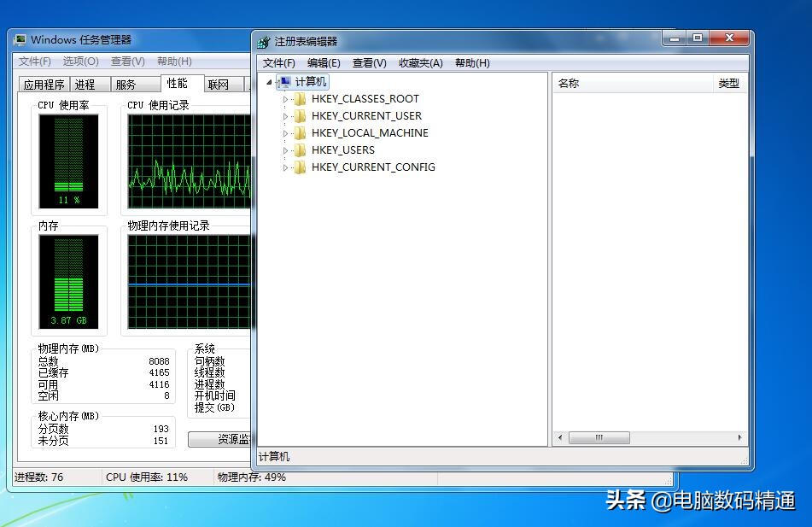
Task: Click the right arrow of the values scrollbar
Action: (x=739, y=438)
